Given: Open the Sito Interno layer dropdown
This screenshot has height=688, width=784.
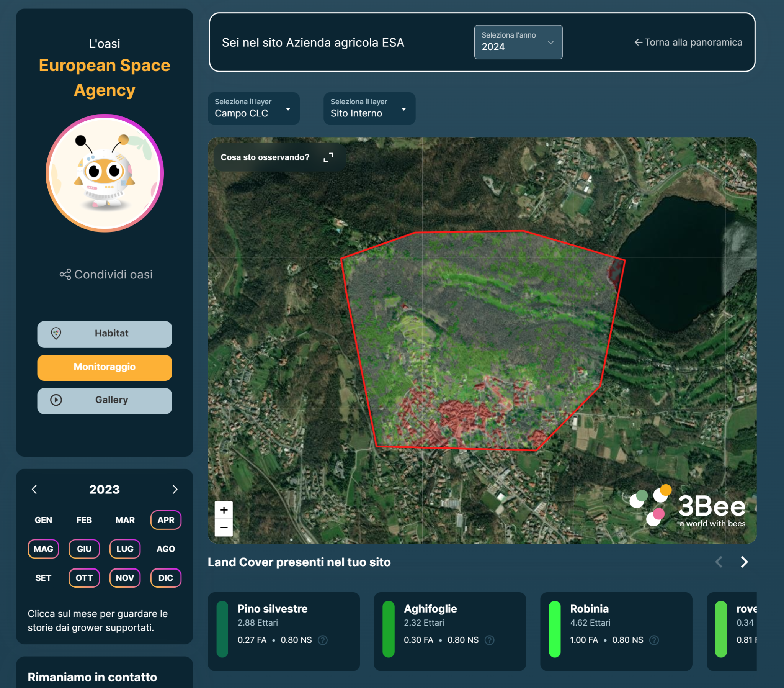Looking at the screenshot, I should pos(369,109).
